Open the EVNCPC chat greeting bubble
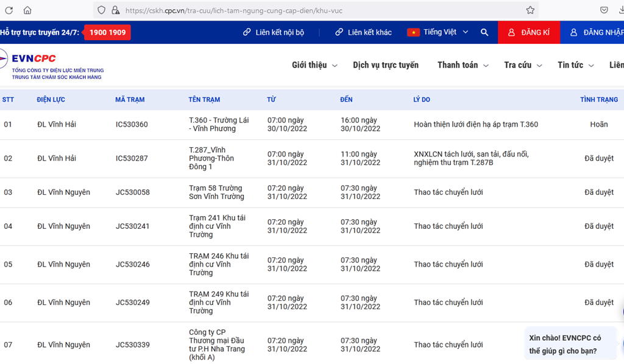 pyautogui.click(x=570, y=344)
